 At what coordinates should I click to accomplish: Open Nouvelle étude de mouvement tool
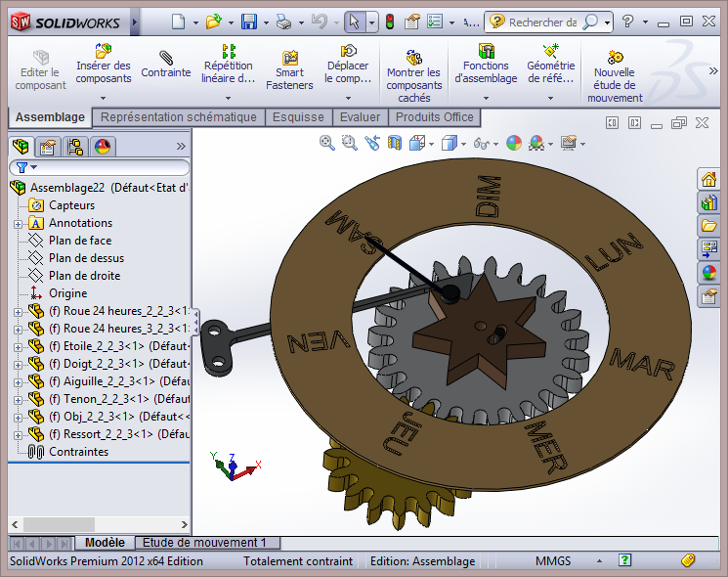point(615,58)
